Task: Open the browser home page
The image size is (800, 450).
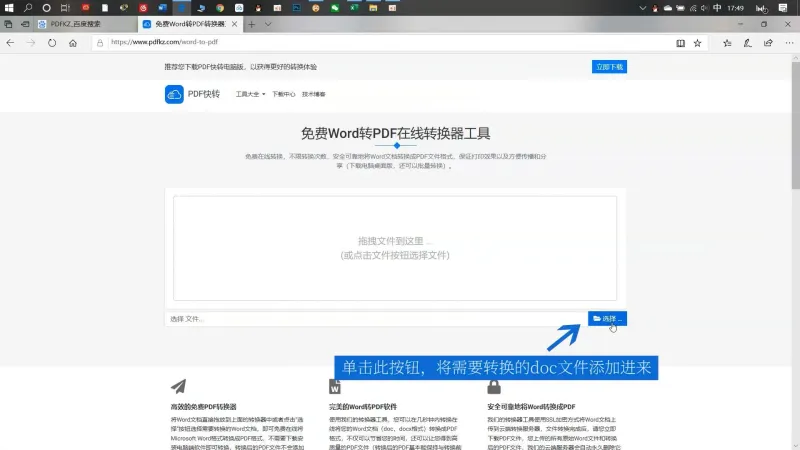Action: click(x=73, y=43)
